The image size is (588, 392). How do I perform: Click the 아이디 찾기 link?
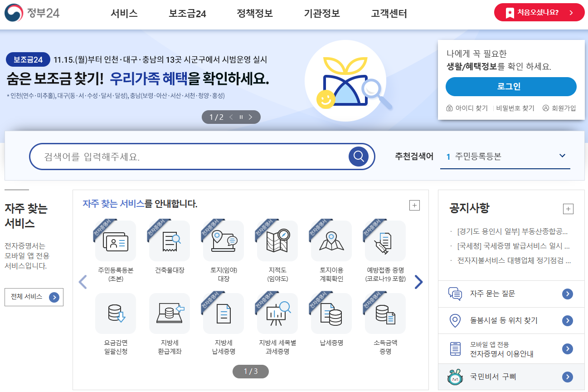coord(467,108)
